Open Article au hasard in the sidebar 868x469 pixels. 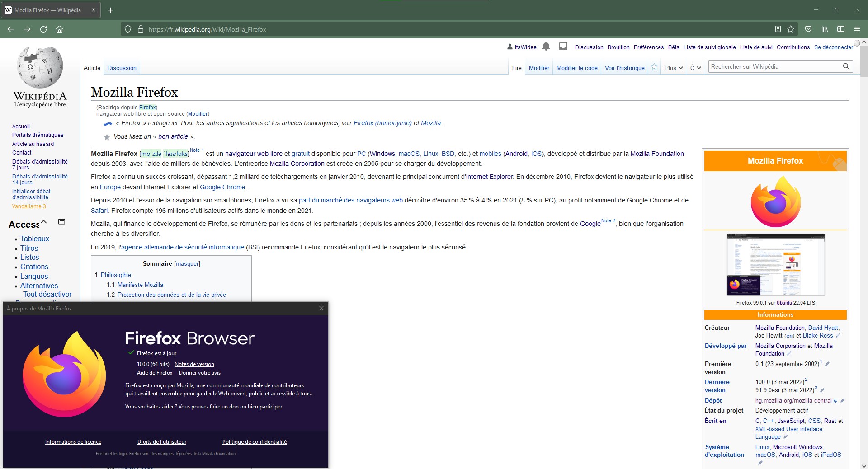33,144
